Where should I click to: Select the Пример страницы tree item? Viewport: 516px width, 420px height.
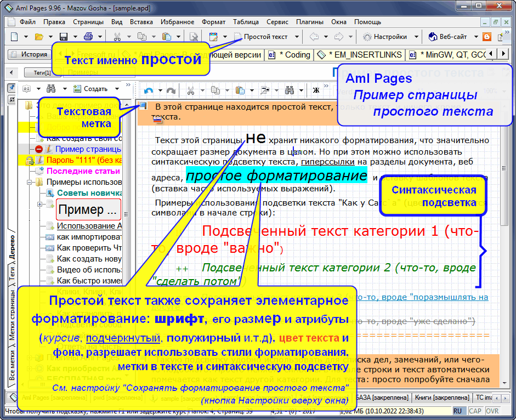pyautogui.click(x=88, y=149)
